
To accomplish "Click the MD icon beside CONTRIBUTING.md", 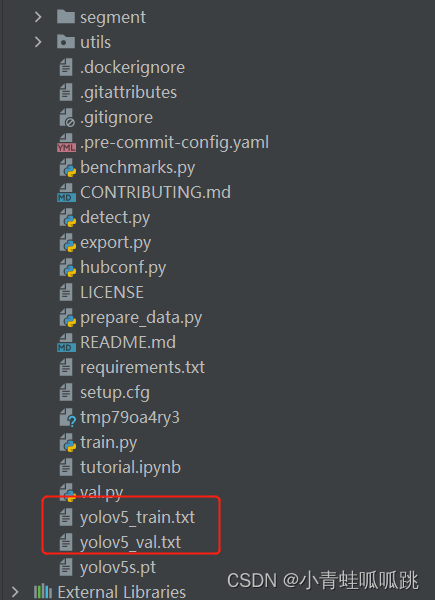I will tap(66, 192).
